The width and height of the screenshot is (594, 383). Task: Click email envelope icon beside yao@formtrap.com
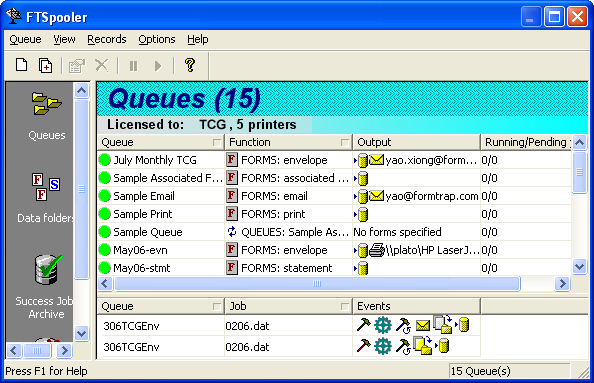point(376,195)
